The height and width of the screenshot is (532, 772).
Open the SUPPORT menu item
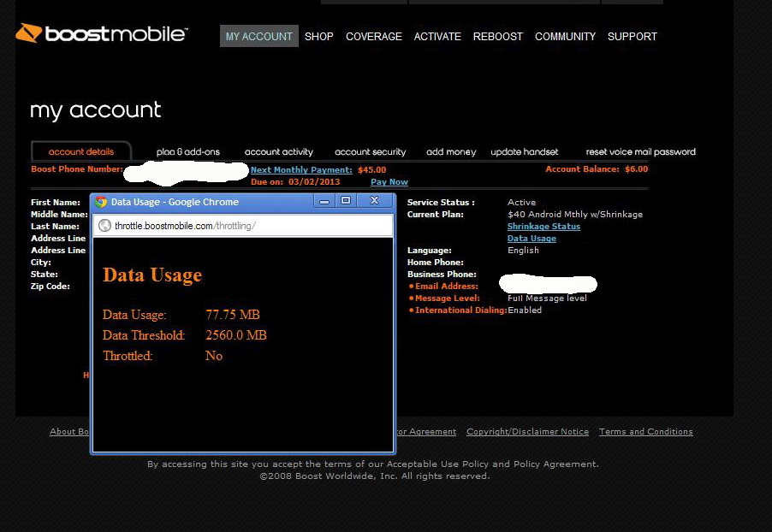point(632,37)
